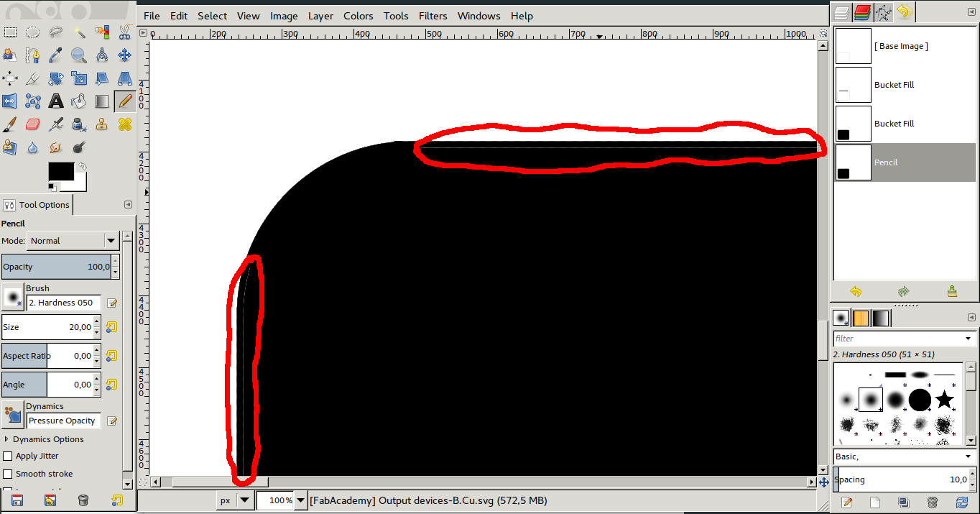This screenshot has width=980, height=514.
Task: Select the Ellipse Select tool
Action: [x=32, y=32]
